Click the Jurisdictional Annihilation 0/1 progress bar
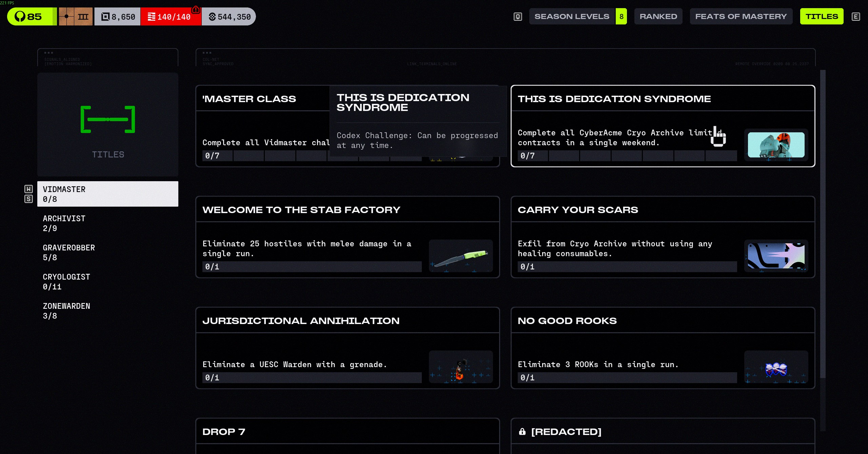Screen dimensions: 868x454 312,378
